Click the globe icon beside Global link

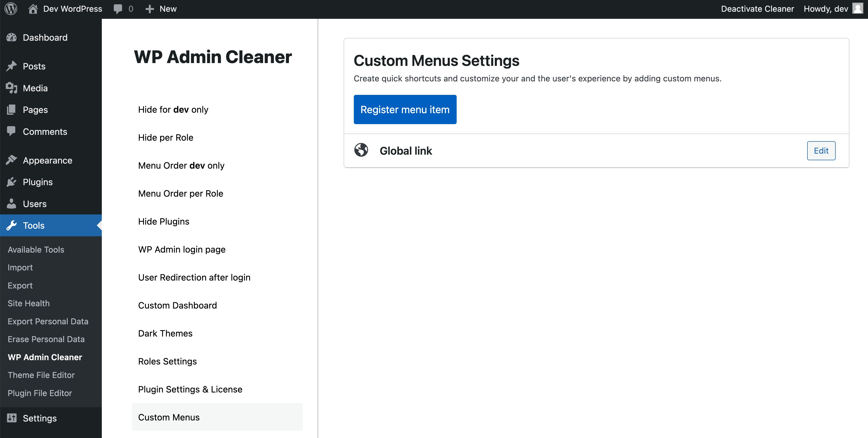(361, 150)
